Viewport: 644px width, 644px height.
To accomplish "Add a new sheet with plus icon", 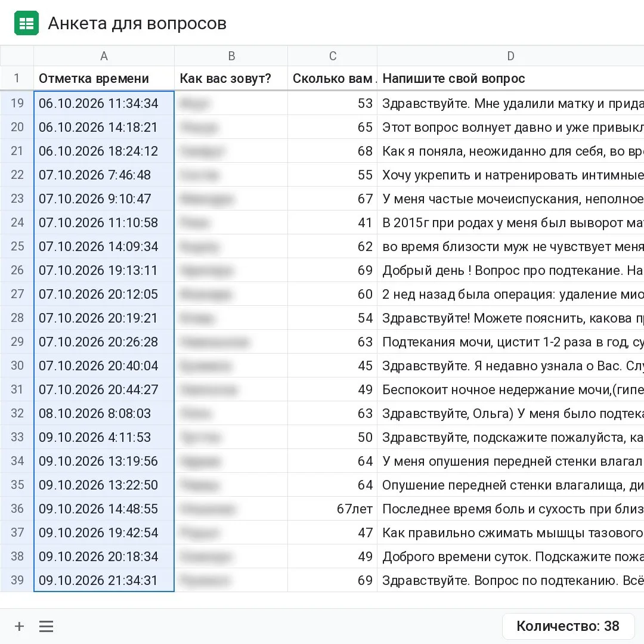I will coord(19,626).
